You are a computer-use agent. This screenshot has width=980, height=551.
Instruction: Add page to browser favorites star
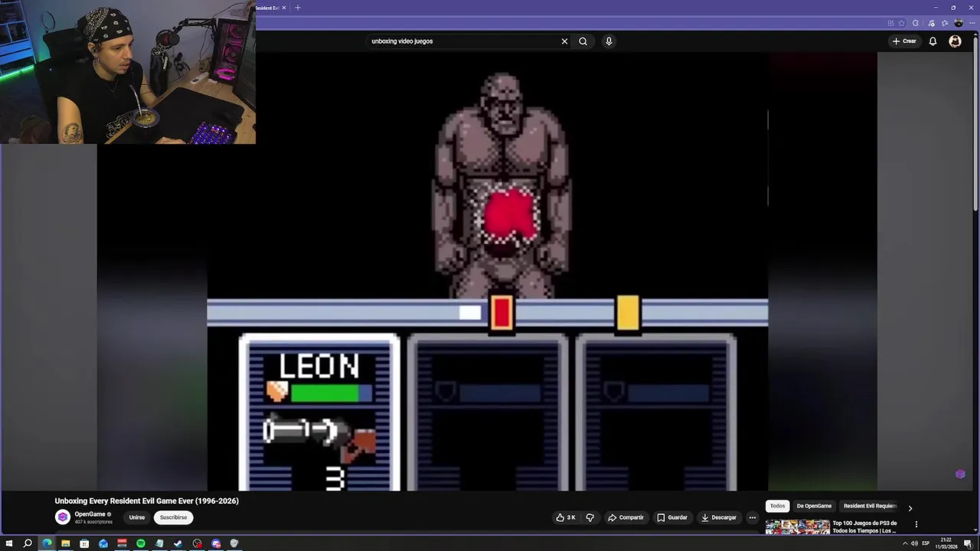[x=901, y=23]
